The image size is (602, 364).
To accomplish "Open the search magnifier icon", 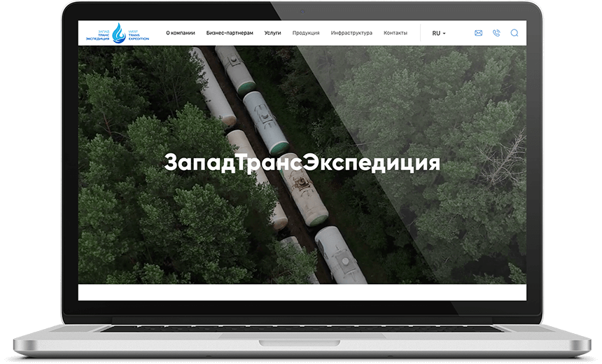I will click(x=514, y=33).
